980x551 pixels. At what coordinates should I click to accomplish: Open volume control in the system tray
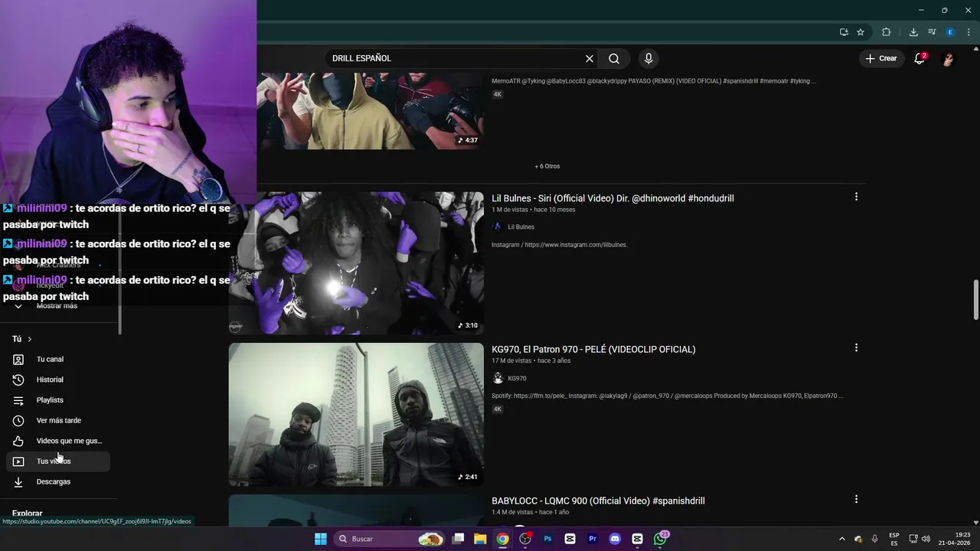926,539
